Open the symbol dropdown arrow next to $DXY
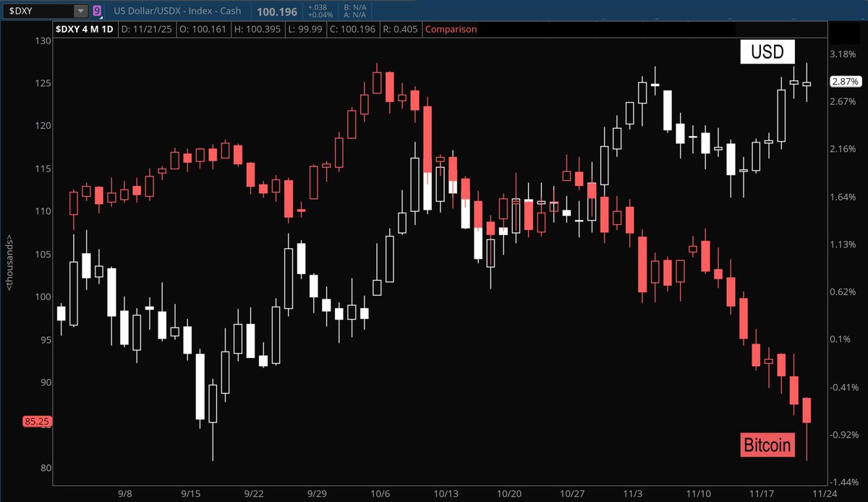This screenshot has width=868, height=502. 80,11
